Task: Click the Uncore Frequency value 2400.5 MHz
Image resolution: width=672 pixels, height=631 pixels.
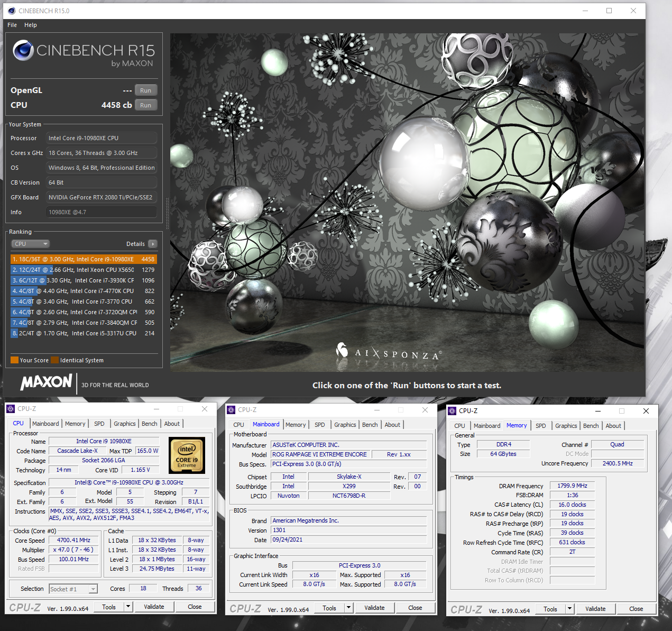Action: [618, 463]
